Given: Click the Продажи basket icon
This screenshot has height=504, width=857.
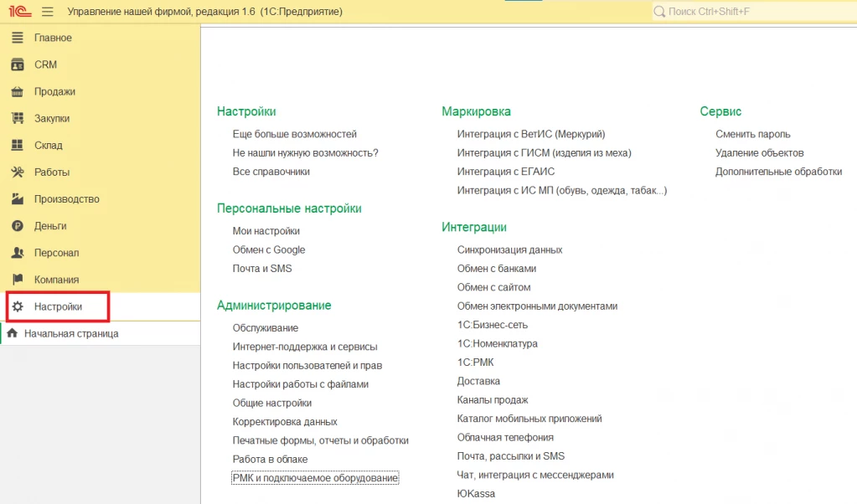Looking at the screenshot, I should pyautogui.click(x=18, y=91).
